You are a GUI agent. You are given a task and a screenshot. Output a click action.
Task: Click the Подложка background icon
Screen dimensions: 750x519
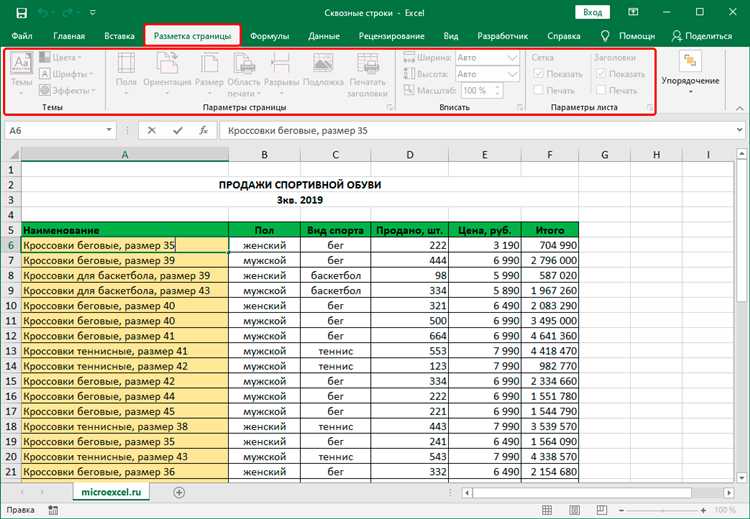click(x=323, y=63)
